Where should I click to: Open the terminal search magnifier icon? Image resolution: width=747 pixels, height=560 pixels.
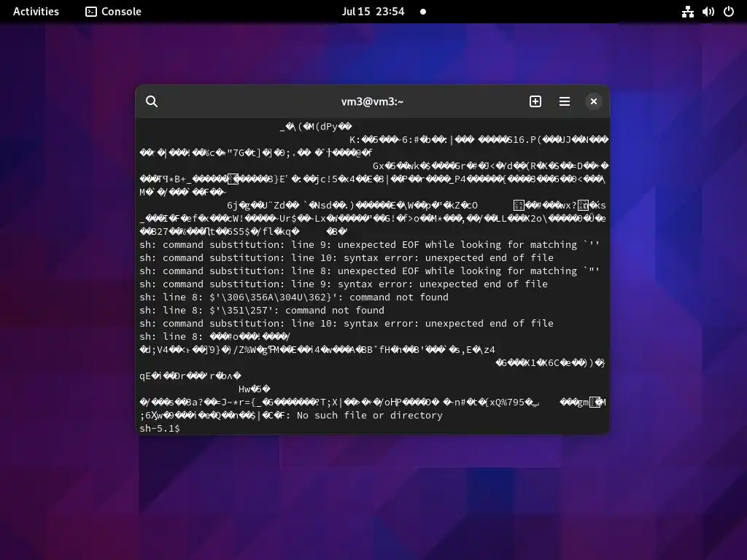point(152,101)
